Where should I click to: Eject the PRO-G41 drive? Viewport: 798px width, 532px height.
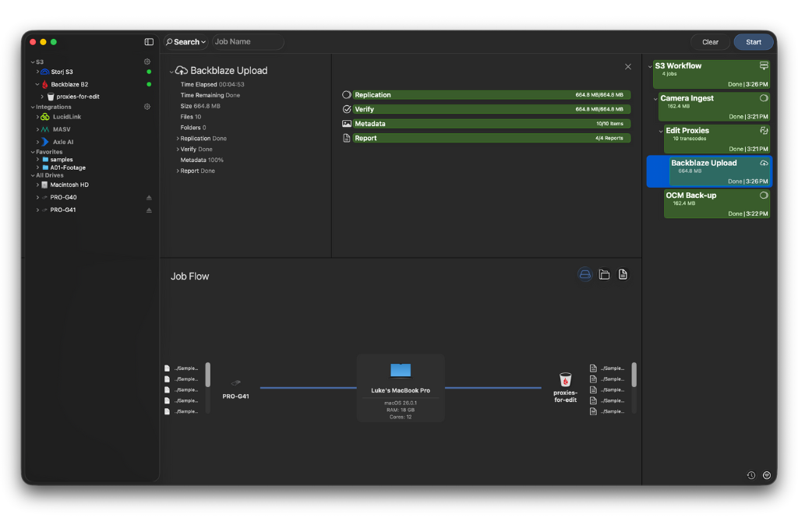pos(150,210)
